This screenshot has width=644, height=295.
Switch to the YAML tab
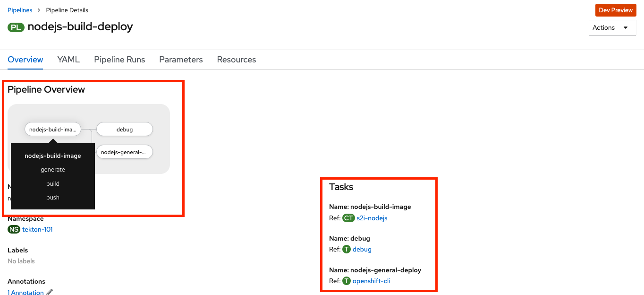(x=68, y=60)
